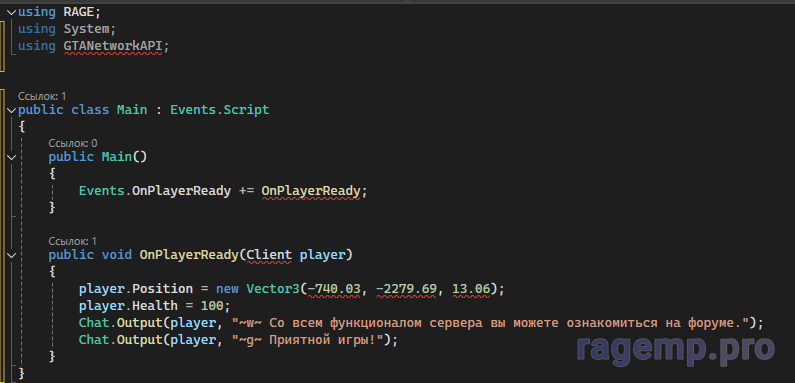Click the underlined Client parameter type

[269, 255]
